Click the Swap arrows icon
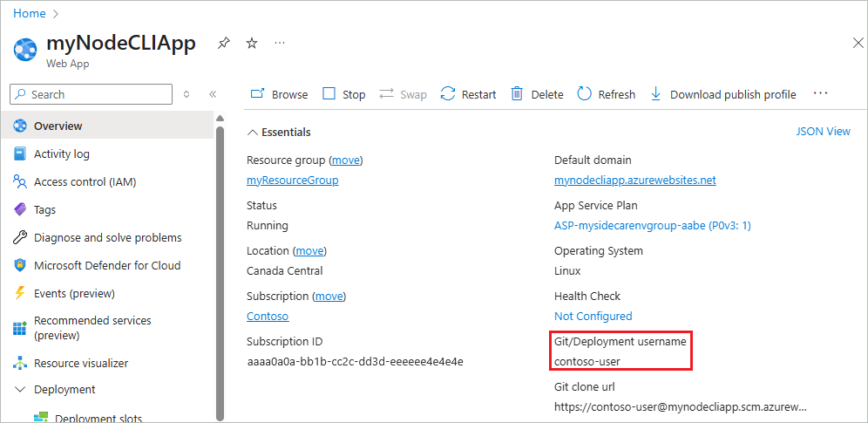This screenshot has width=868, height=423. pyautogui.click(x=386, y=94)
